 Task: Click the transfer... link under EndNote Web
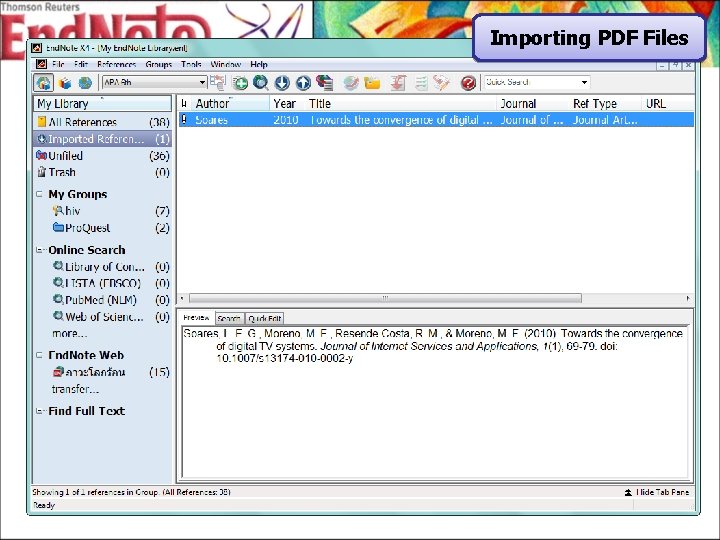(75, 389)
